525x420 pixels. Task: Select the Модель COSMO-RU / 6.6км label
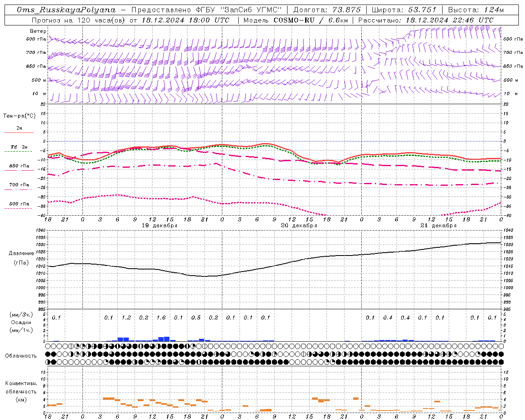[295, 20]
